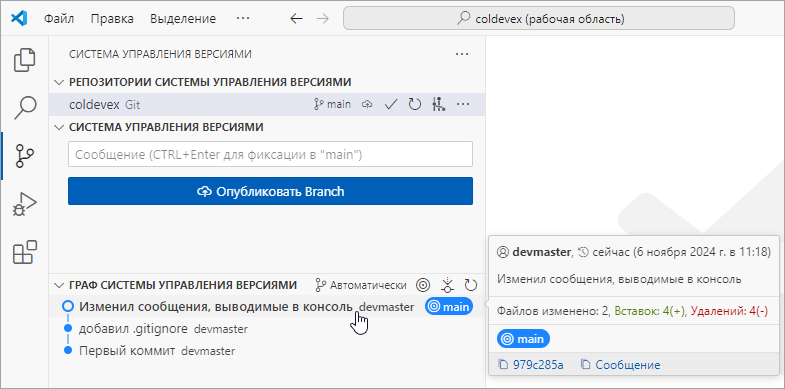Refresh the coldevex repository
Viewport: 785px width, 389px height.
(414, 105)
